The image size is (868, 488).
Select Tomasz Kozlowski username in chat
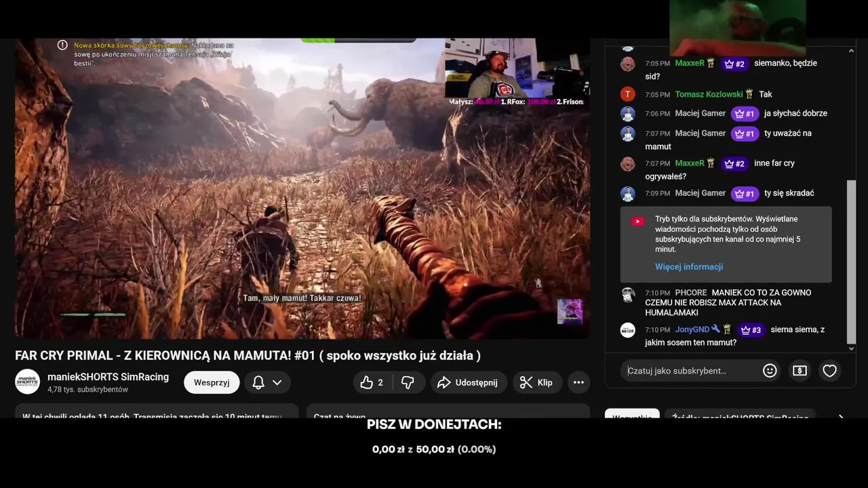tap(709, 94)
